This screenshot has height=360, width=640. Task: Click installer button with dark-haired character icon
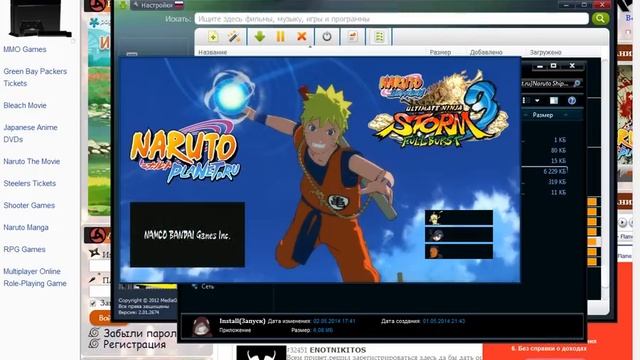coord(459,235)
